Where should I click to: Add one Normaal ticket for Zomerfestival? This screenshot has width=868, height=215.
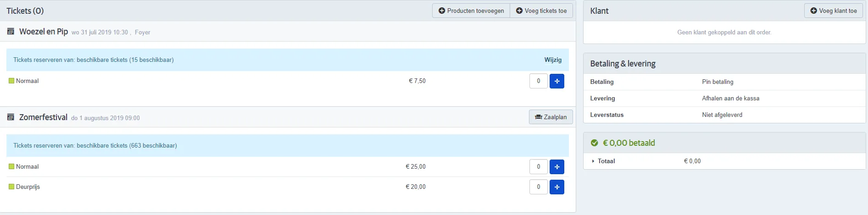tap(556, 167)
